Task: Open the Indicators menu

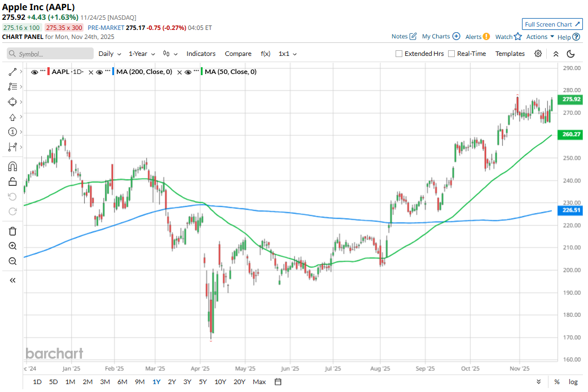Action: (x=201, y=54)
